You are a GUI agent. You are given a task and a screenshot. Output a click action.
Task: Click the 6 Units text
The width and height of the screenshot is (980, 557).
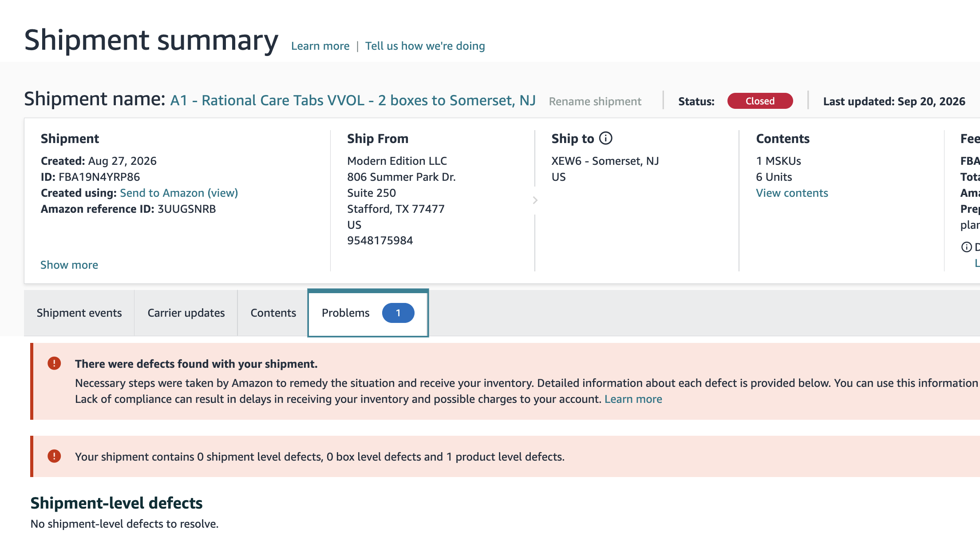[774, 177]
